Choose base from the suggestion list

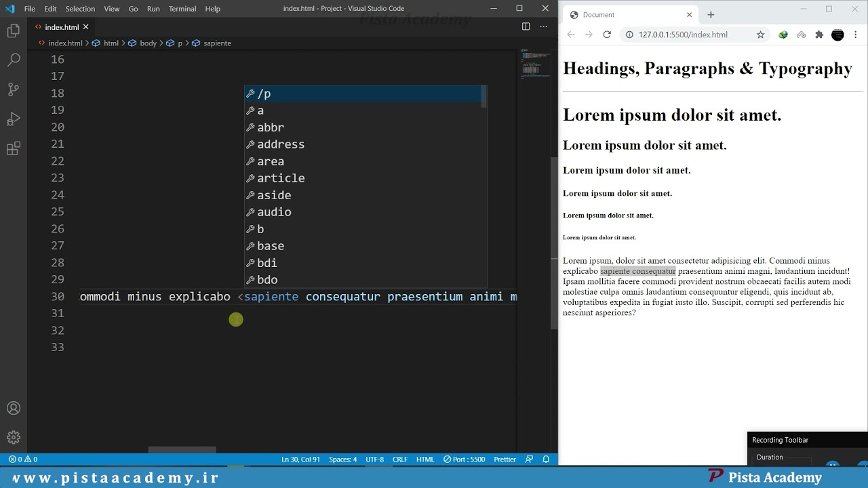coord(363,246)
